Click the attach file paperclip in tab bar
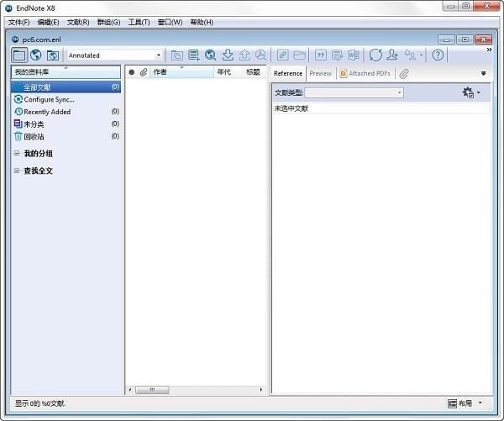Image resolution: width=504 pixels, height=421 pixels. click(404, 74)
